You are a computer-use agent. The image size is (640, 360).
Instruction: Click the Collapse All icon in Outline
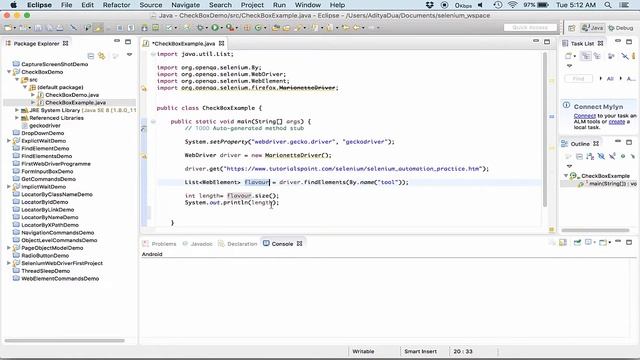(x=579, y=156)
